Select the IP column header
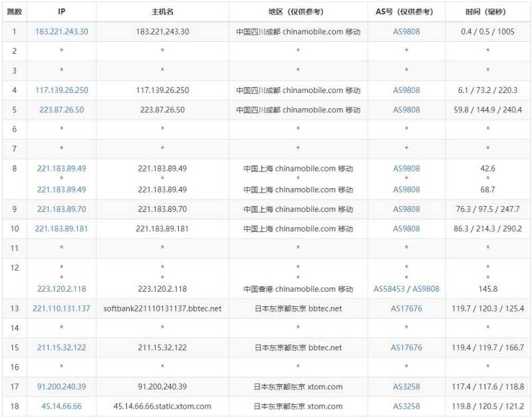 point(61,11)
